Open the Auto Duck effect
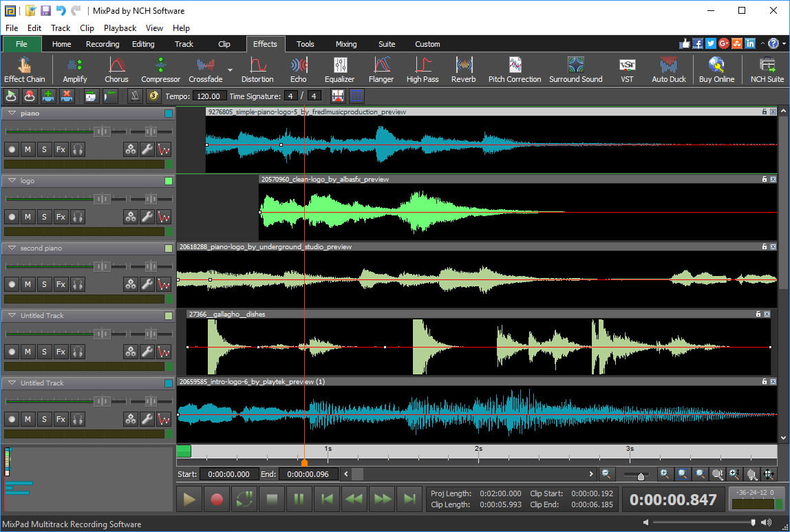The width and height of the screenshot is (790, 532). pyautogui.click(x=668, y=69)
